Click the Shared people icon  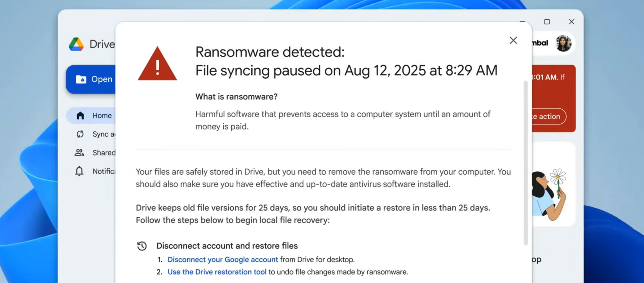click(79, 153)
